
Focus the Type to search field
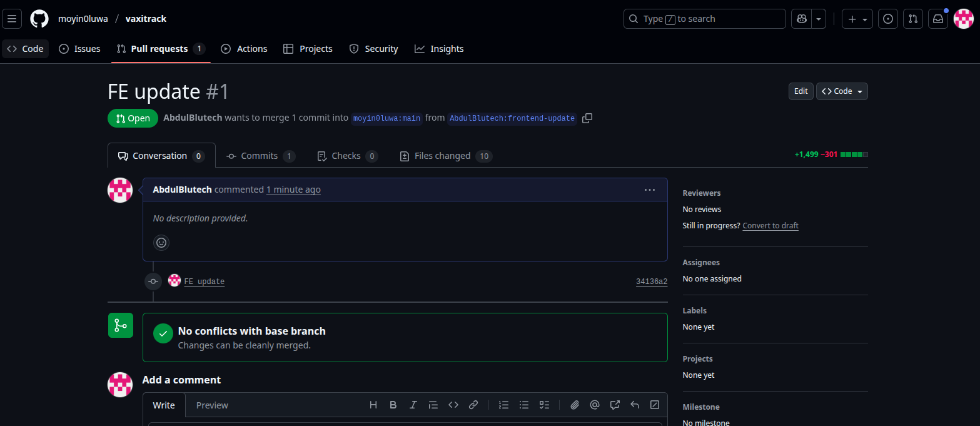point(704,19)
